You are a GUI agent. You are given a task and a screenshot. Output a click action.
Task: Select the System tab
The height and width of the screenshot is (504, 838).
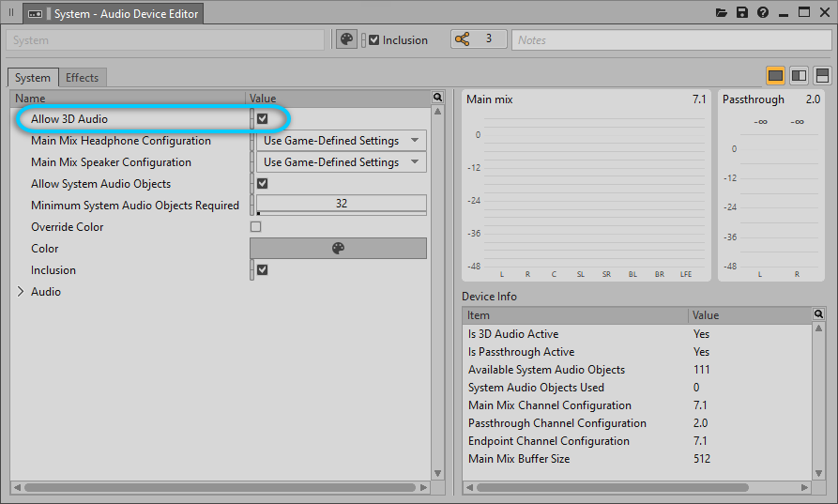[x=33, y=78]
